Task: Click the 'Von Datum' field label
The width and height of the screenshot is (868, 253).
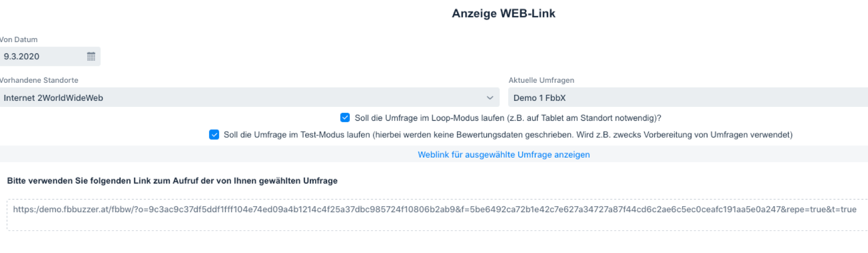Action: point(19,40)
